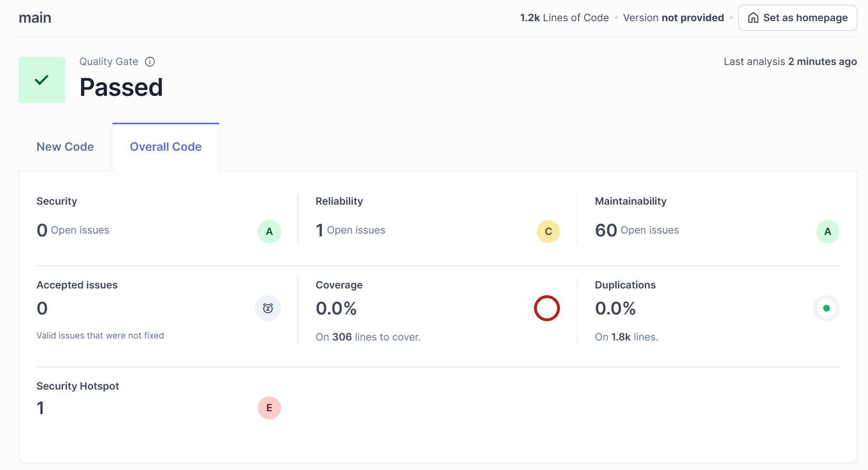Click the Maintainability rating A badge
This screenshot has width=868, height=470.
click(x=827, y=232)
